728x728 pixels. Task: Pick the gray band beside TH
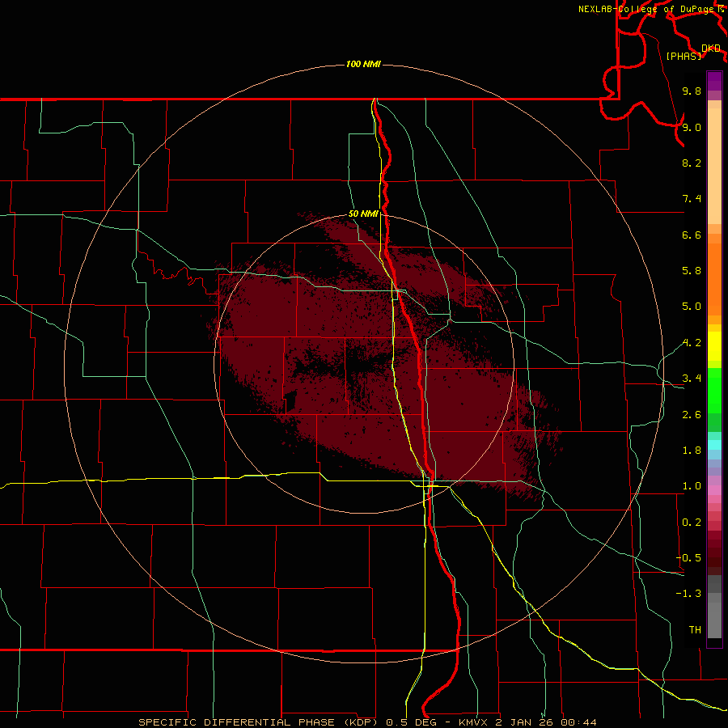pos(714,620)
